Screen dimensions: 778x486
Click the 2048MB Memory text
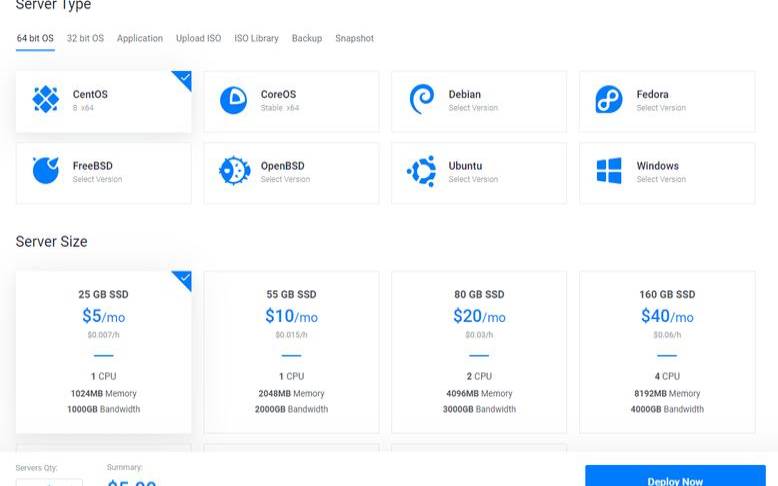291,393
